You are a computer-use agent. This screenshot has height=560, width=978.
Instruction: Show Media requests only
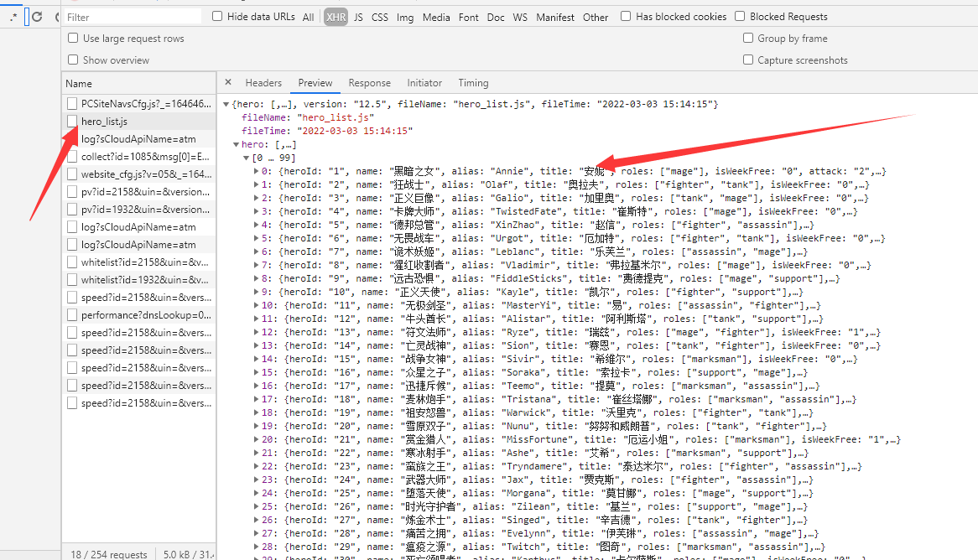(x=435, y=17)
